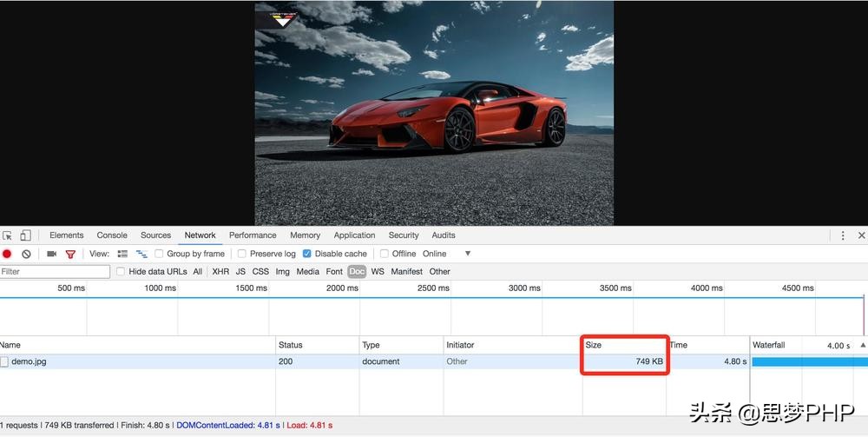The width and height of the screenshot is (868, 437).
Task: Show the overview view icon
Action: tap(141, 254)
